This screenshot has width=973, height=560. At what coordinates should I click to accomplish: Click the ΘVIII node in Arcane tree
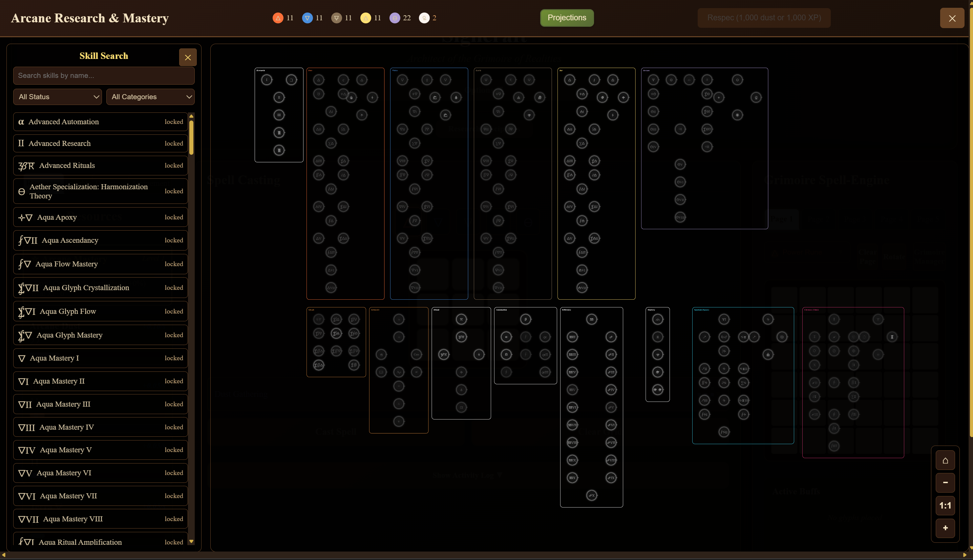[680, 217]
